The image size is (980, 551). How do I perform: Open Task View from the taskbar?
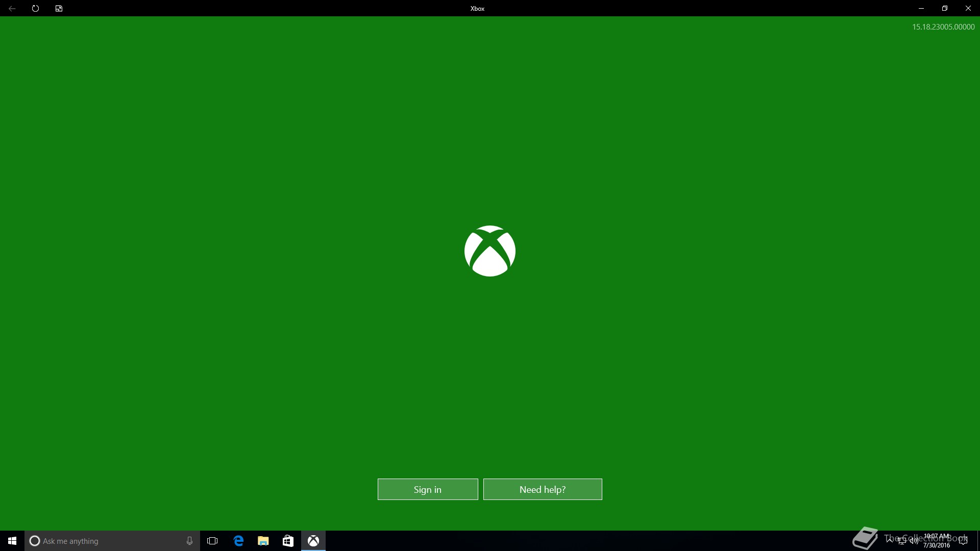[x=212, y=541]
